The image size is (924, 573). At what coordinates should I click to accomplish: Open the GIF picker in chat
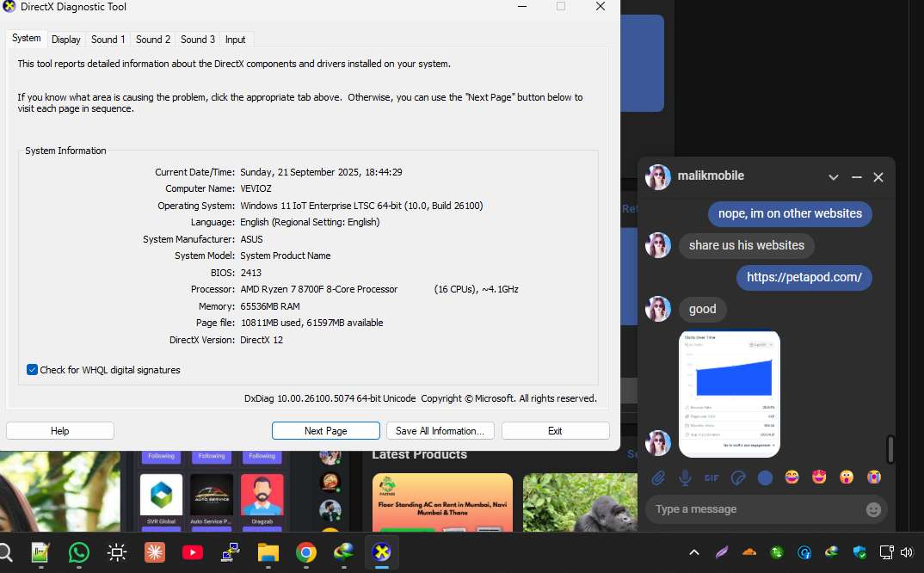click(x=711, y=477)
